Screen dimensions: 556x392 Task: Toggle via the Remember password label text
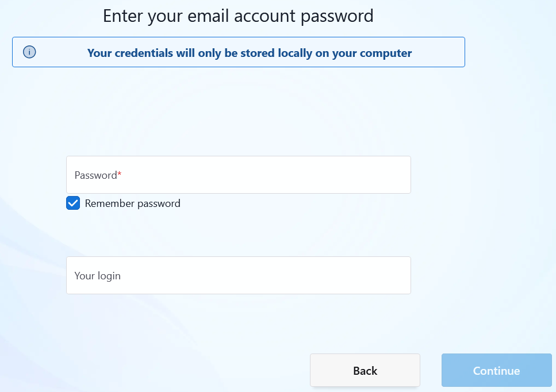click(133, 203)
